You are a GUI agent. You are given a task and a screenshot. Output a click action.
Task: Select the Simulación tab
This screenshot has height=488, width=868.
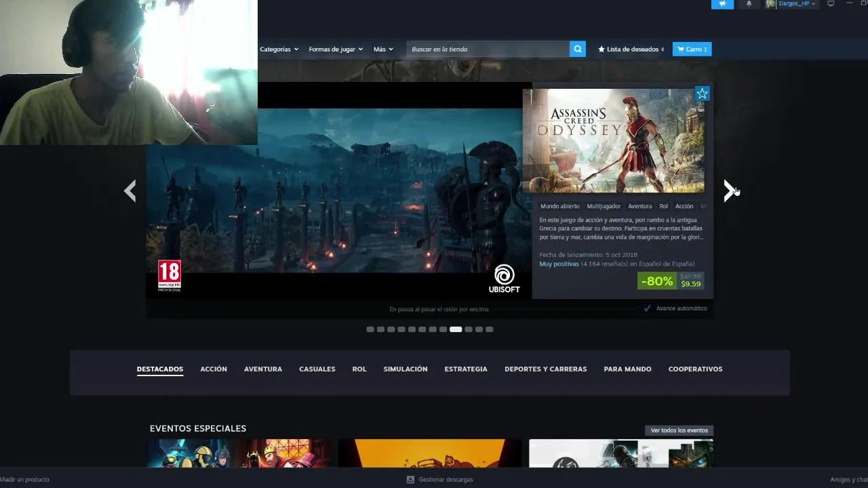(x=406, y=369)
